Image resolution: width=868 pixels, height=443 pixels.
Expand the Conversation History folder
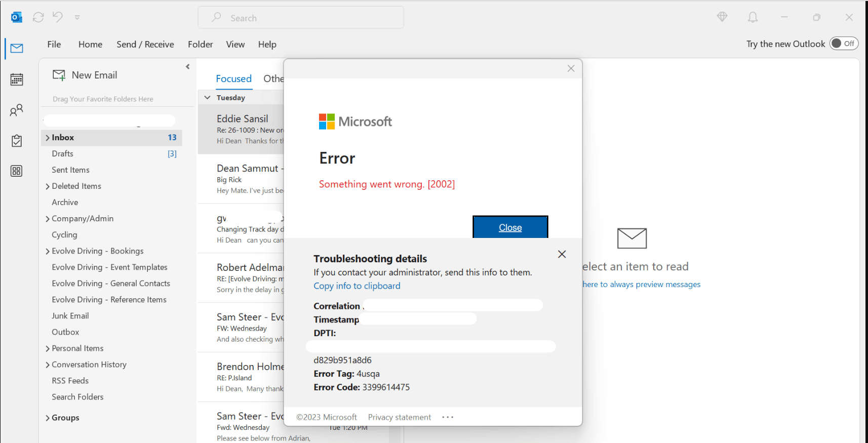click(x=48, y=365)
